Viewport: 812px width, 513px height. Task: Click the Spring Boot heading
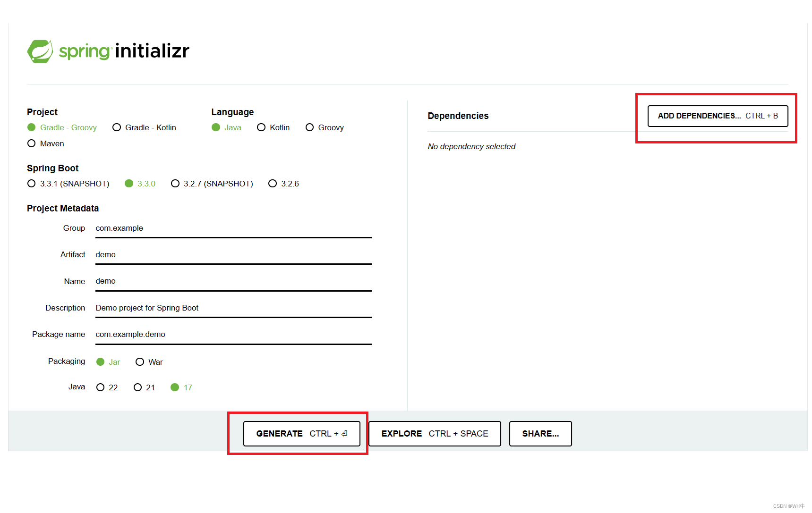52,168
